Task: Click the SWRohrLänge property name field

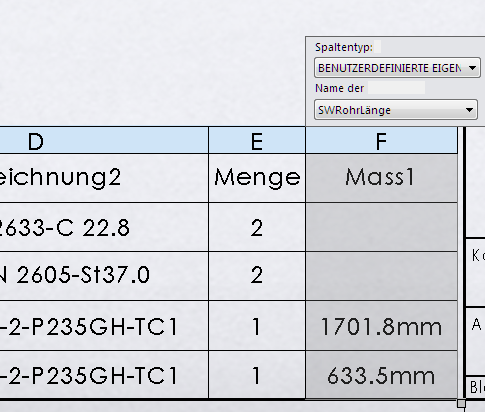Action: click(396, 110)
